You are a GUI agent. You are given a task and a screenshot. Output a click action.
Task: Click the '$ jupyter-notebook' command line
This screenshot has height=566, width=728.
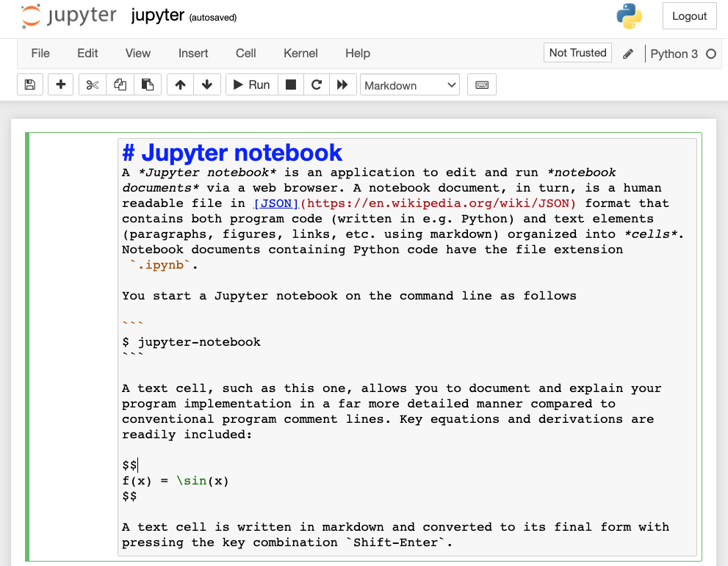(191, 342)
